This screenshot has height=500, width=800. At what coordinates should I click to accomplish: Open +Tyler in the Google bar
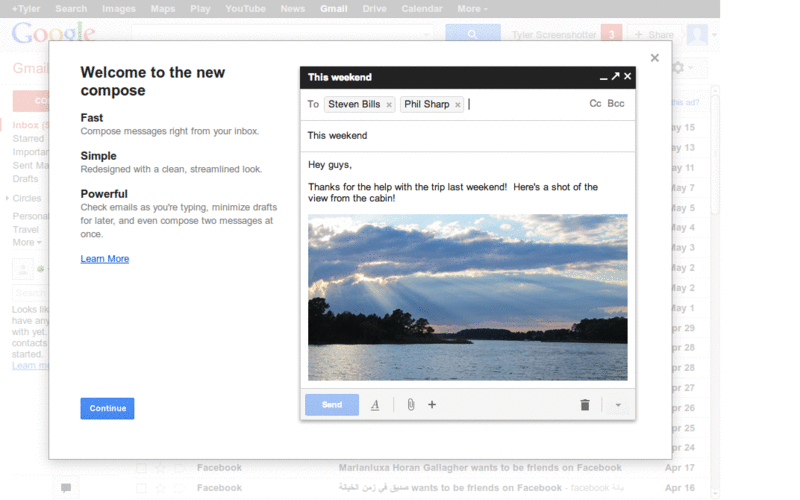(26, 9)
